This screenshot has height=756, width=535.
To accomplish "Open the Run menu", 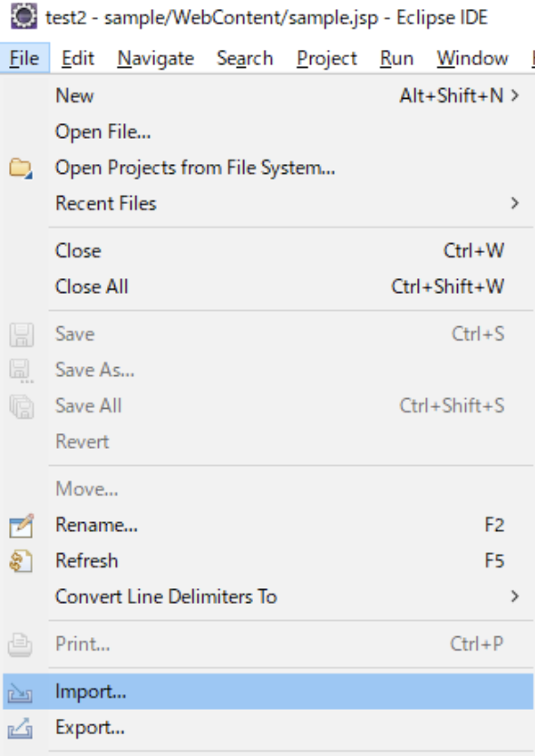I will (x=396, y=58).
